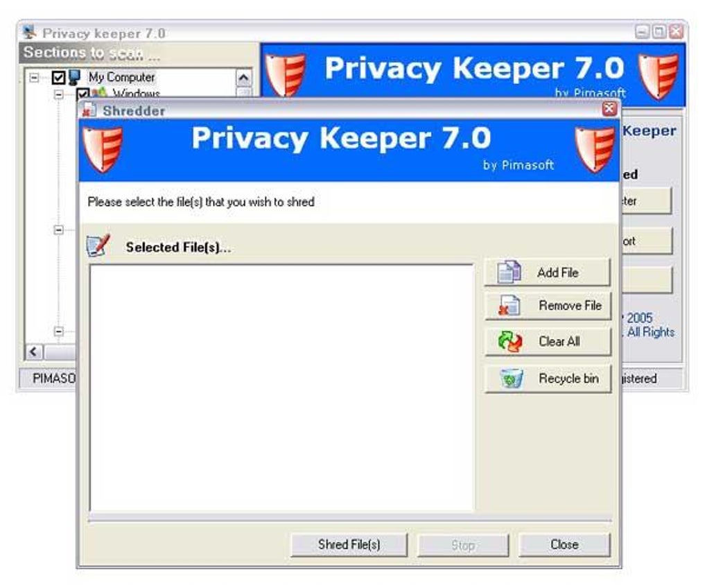This screenshot has height=588, width=707.
Task: Click the right shield logo in Shredder banner
Action: [595, 150]
